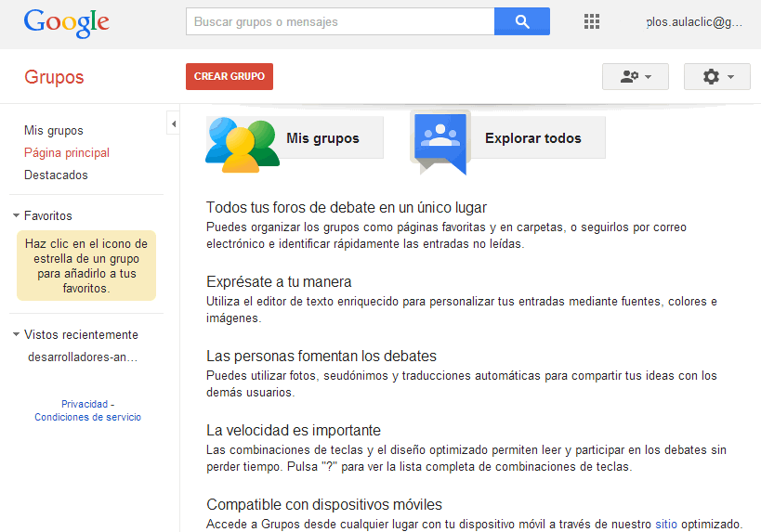The image size is (761, 532).
Task: Select Página principal in the sidebar
Action: tap(67, 153)
